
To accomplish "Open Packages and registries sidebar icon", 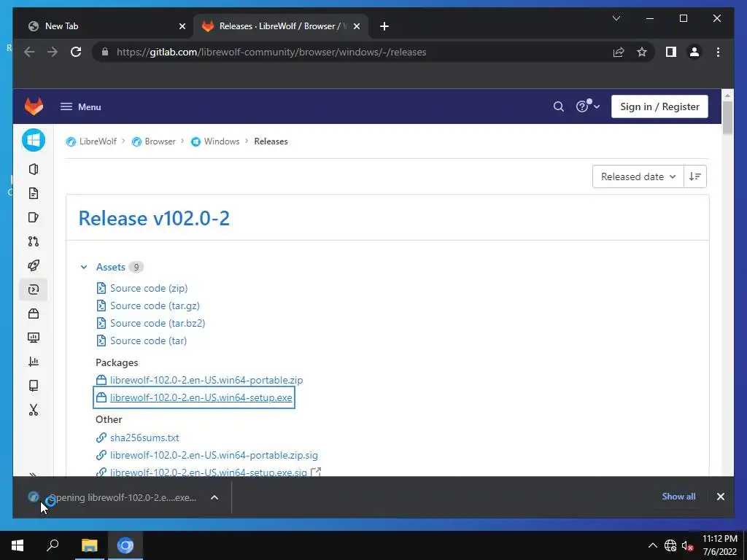I will pyautogui.click(x=34, y=314).
